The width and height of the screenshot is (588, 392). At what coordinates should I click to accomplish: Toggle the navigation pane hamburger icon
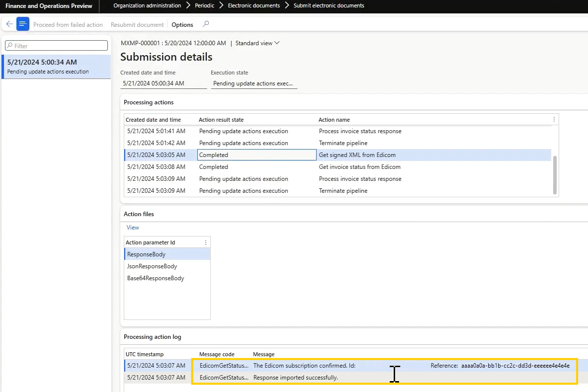pos(22,24)
